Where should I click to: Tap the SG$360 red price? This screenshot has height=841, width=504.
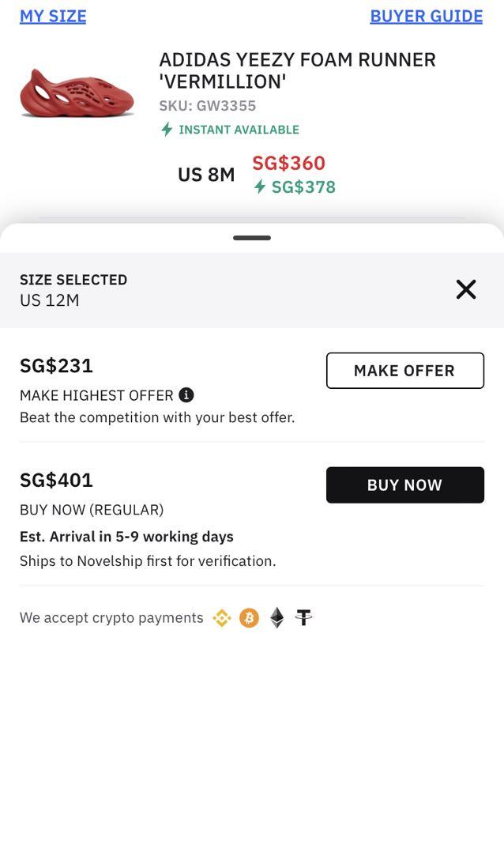coord(288,163)
